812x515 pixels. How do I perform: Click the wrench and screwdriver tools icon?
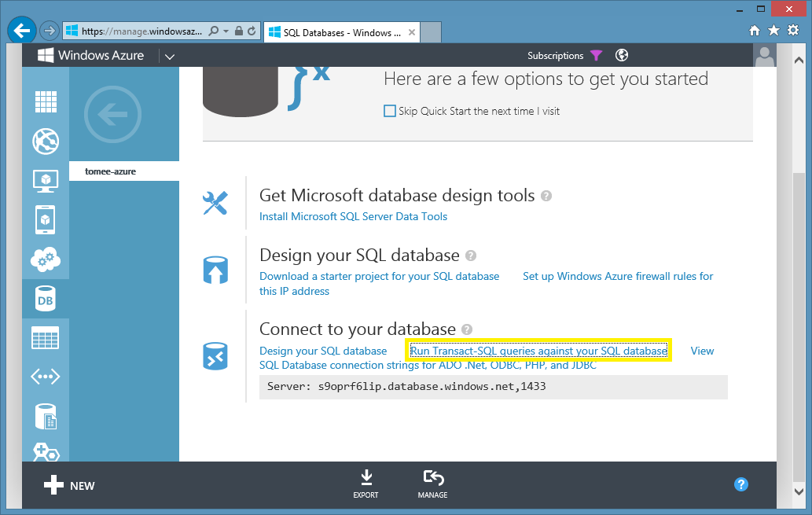(x=215, y=203)
